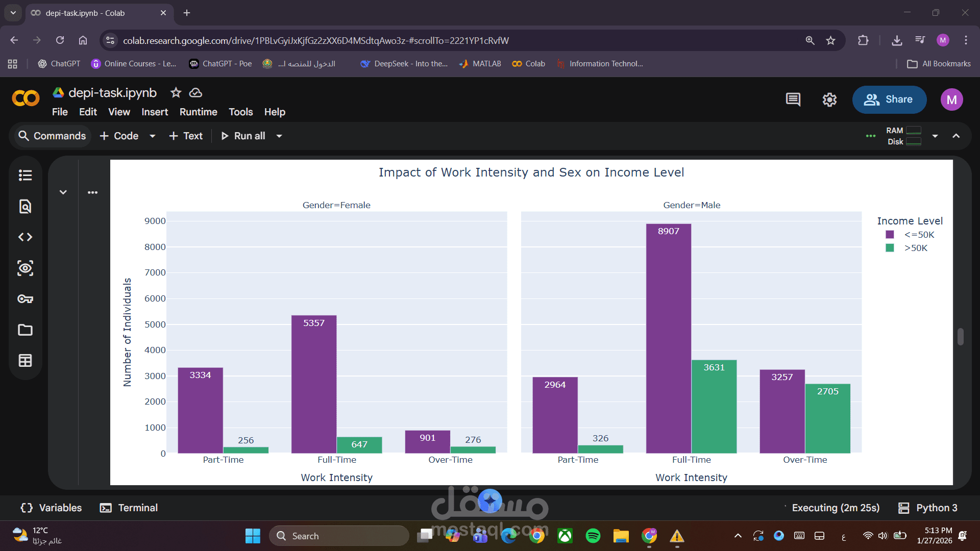This screenshot has width=980, height=551.
Task: Open the Terminal panel button
Action: (x=129, y=508)
